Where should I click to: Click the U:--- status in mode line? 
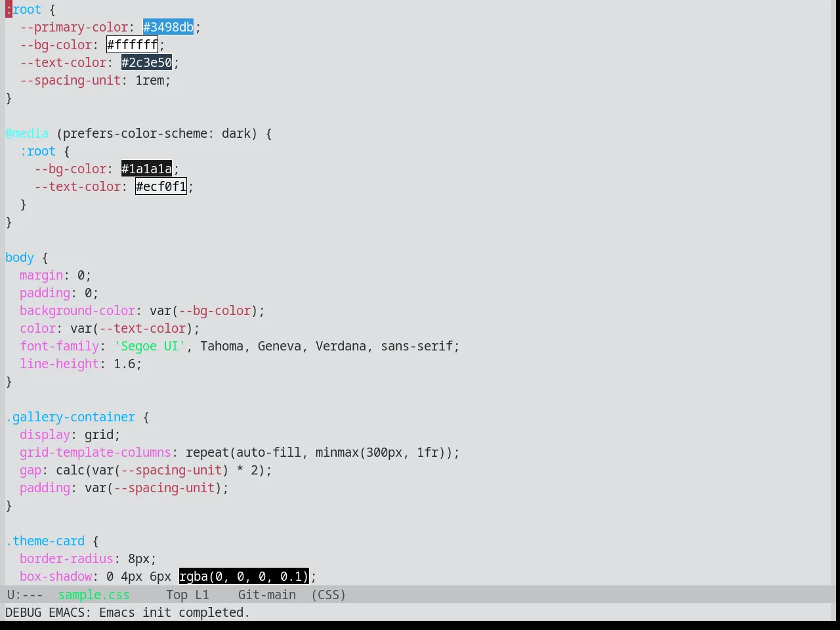(x=25, y=595)
